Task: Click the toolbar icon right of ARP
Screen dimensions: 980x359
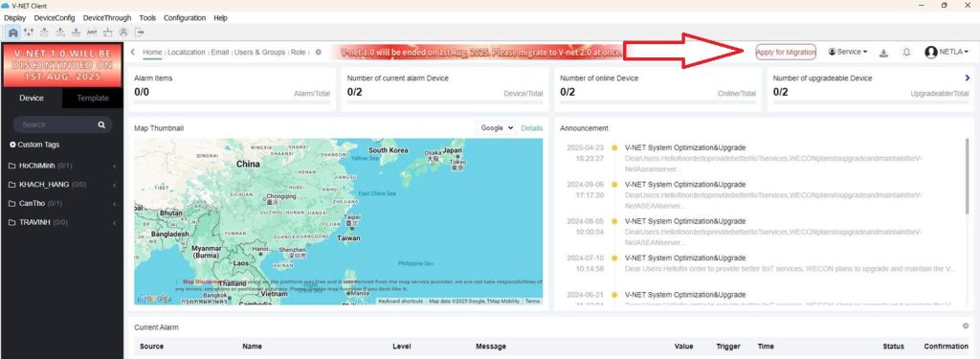Action: click(x=108, y=32)
